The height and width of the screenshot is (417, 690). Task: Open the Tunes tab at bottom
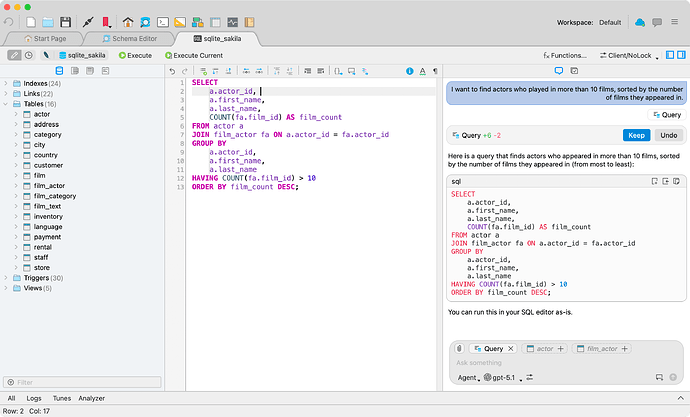(62, 398)
